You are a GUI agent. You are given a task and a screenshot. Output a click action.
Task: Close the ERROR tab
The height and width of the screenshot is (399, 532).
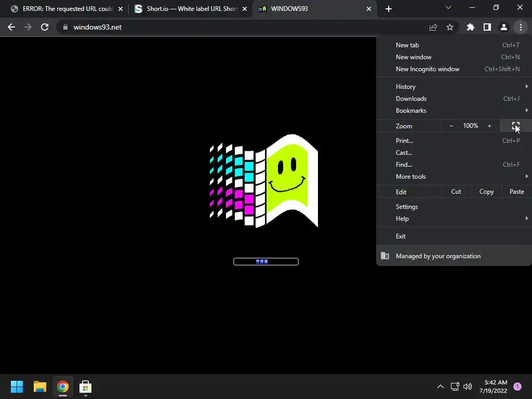[x=121, y=9]
